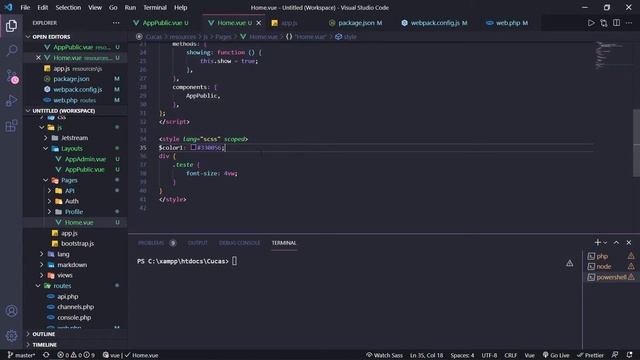Change indentation via Spaces: 4
This screenshot has width=640, height=360.
coord(462,355)
